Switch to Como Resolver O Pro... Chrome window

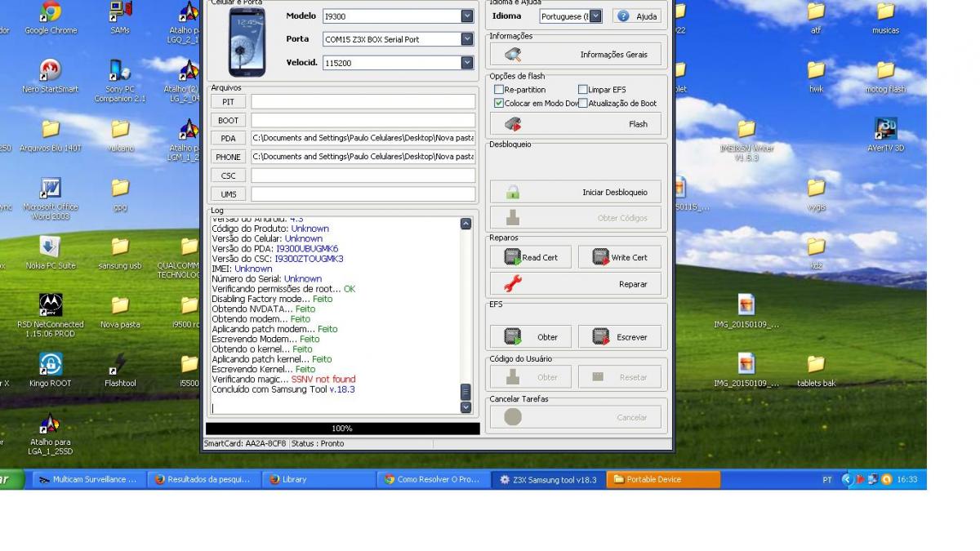[x=434, y=480]
